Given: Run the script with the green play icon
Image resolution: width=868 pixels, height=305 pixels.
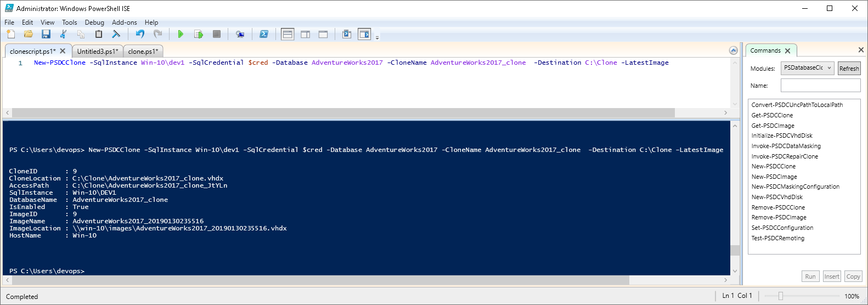Looking at the screenshot, I should [x=181, y=34].
